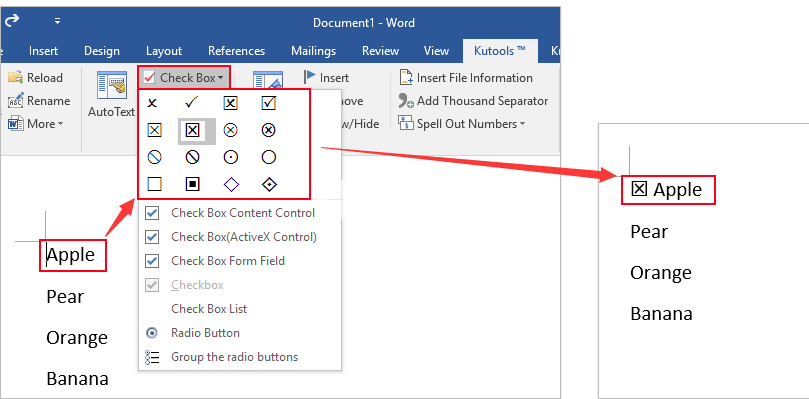Viewport: 809px width, 399px height.
Task: Click the word Orange in left document
Action: [x=77, y=339]
